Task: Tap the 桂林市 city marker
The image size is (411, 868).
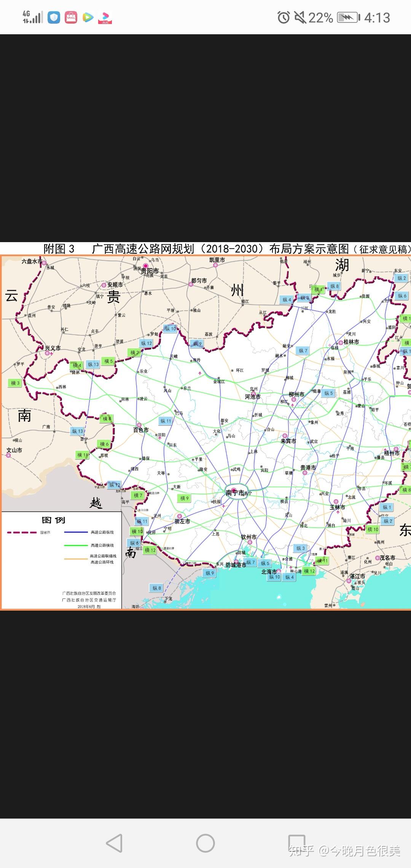Action: click(x=340, y=343)
